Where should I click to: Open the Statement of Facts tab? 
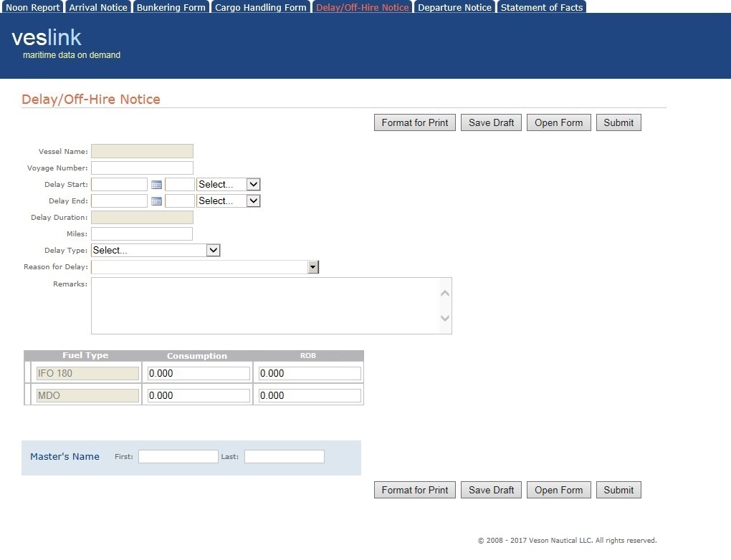pos(541,6)
